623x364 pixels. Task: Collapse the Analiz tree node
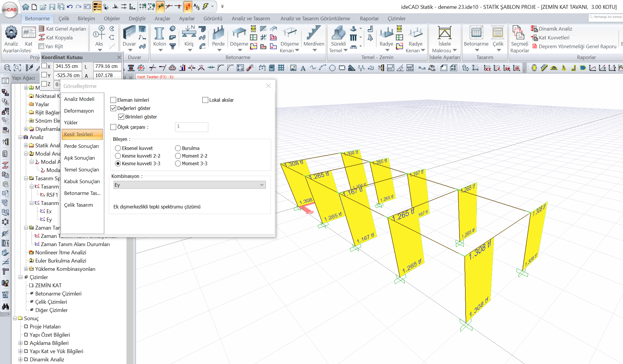pos(21,137)
